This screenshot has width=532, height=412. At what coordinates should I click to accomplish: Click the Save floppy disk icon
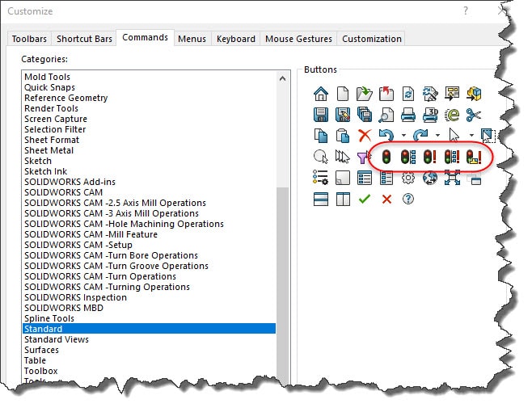click(x=321, y=115)
